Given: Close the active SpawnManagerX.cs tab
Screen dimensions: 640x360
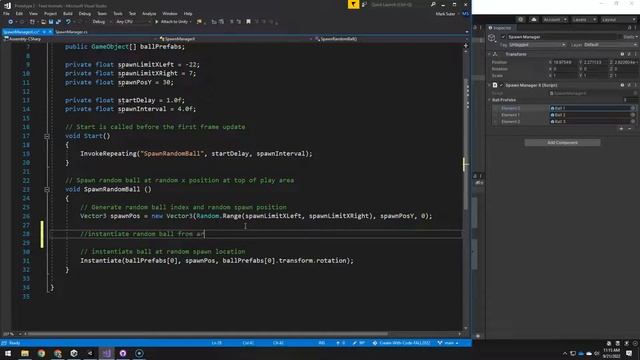Looking at the screenshot, I should tap(50, 32).
